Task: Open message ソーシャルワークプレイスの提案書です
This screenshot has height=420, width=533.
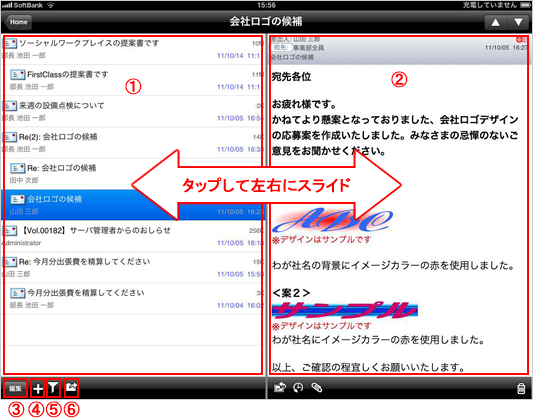Action: click(x=133, y=49)
